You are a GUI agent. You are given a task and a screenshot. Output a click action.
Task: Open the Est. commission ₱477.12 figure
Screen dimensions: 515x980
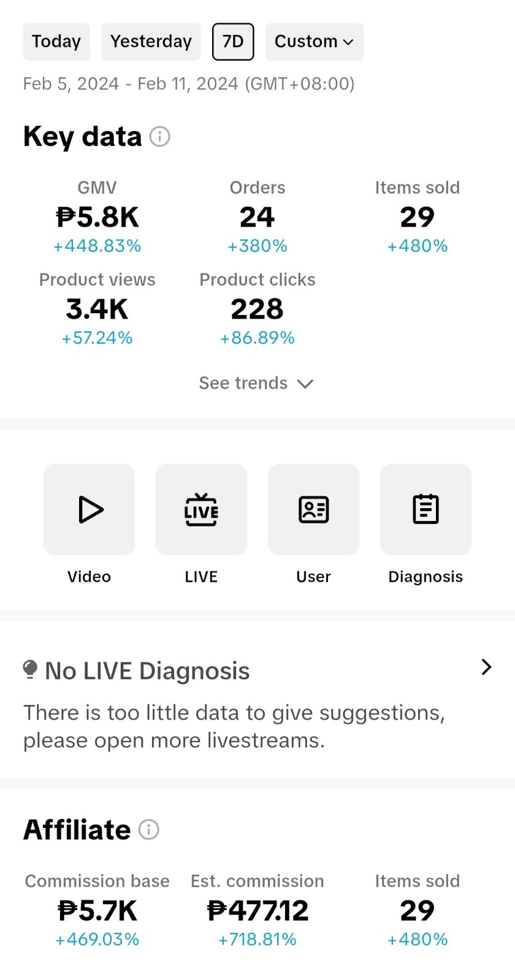coord(257,911)
